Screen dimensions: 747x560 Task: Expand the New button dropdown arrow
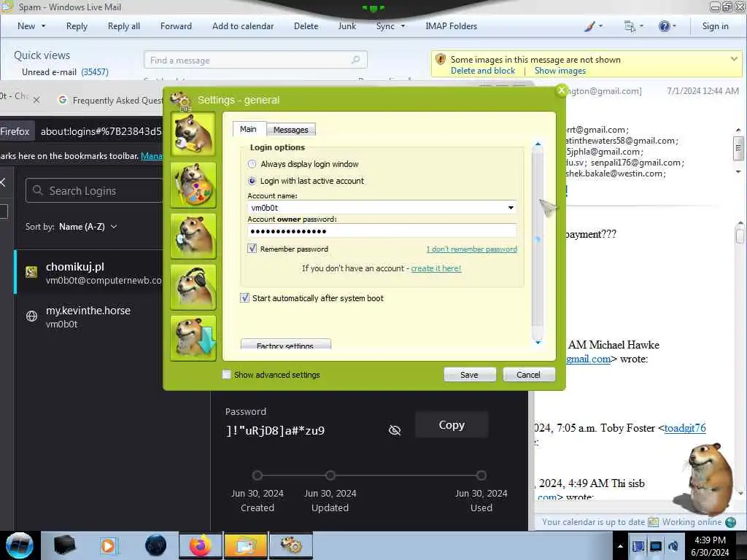point(43,26)
